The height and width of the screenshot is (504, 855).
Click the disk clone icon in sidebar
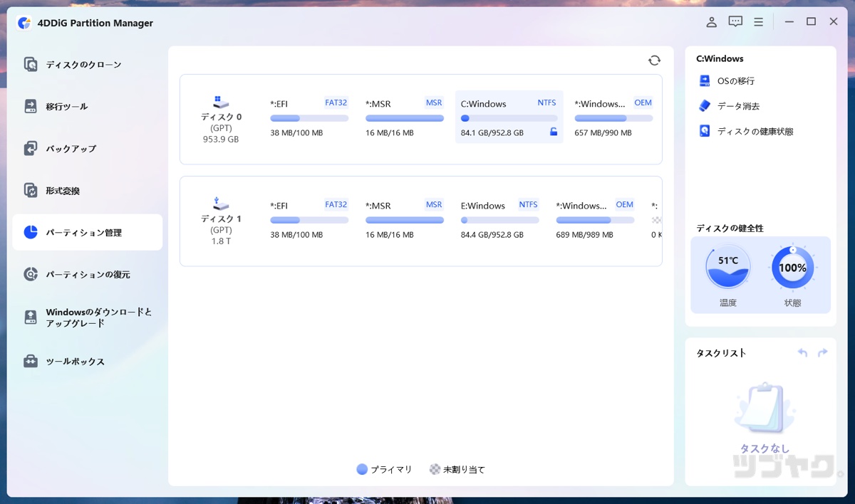click(31, 65)
